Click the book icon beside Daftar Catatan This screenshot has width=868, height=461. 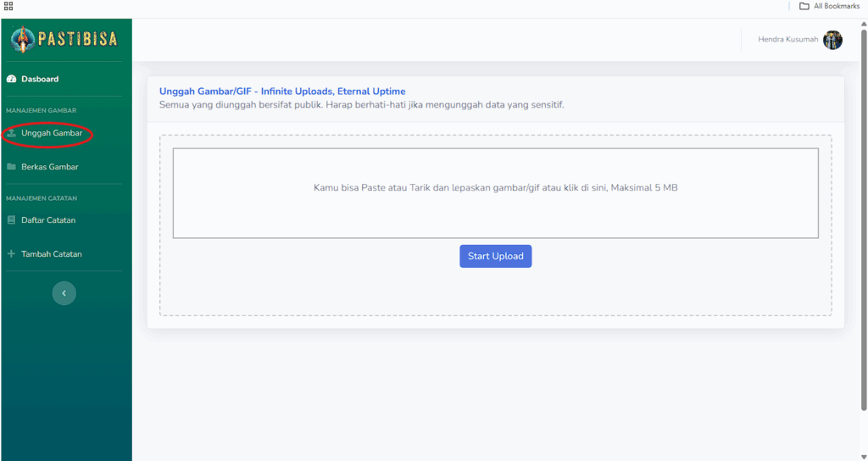[x=11, y=220]
